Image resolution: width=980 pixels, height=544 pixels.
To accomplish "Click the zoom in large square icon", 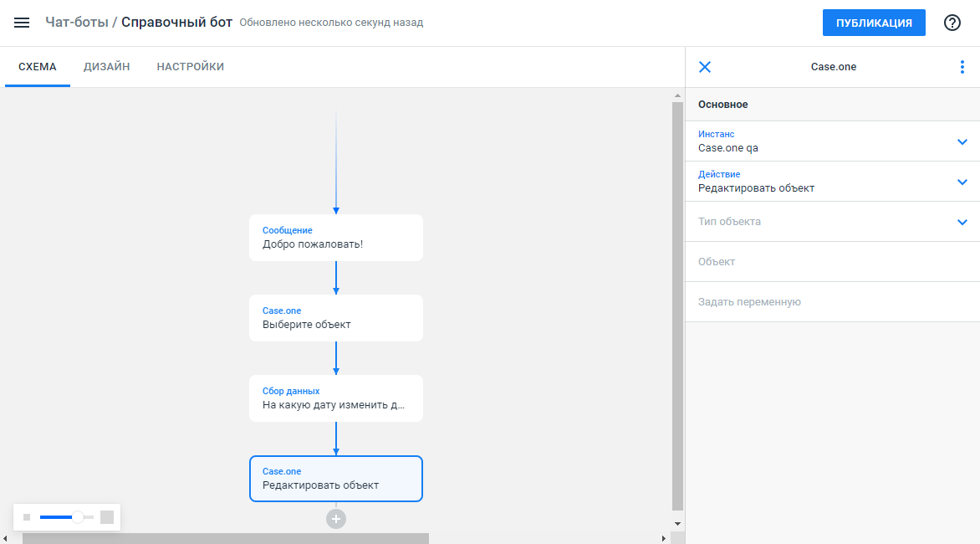I will coord(107,517).
